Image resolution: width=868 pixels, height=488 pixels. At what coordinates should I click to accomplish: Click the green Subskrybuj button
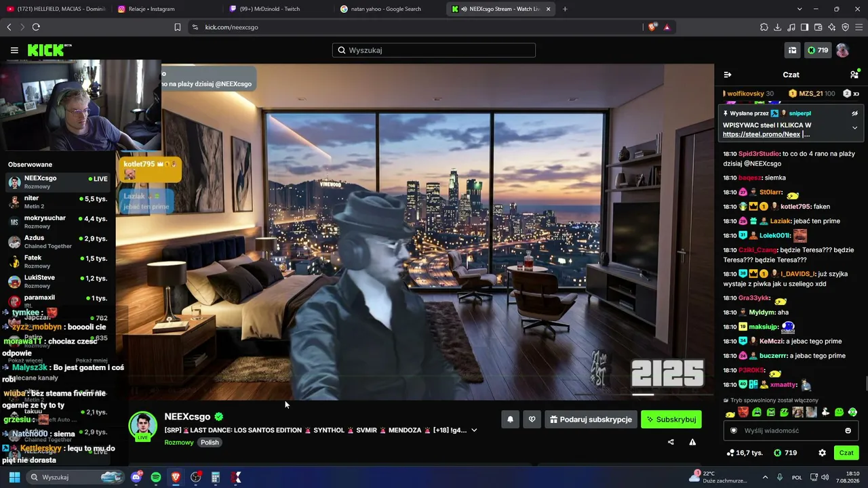[x=671, y=420]
